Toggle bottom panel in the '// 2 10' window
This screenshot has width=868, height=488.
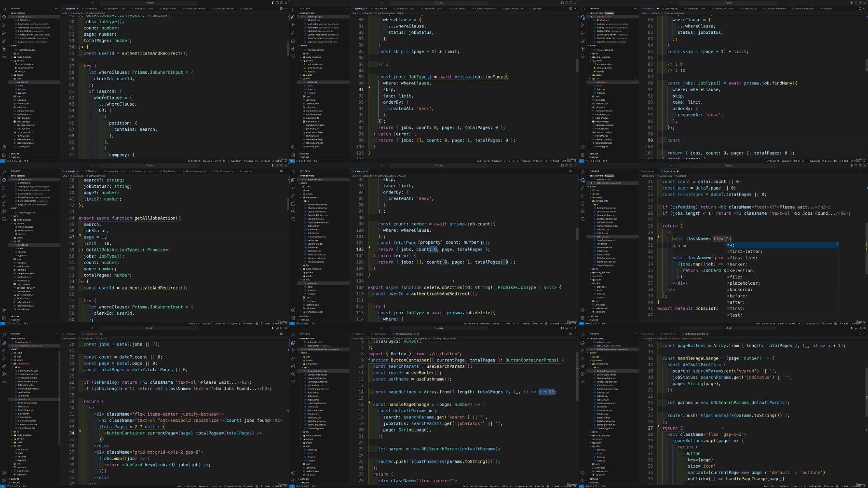point(856,3)
